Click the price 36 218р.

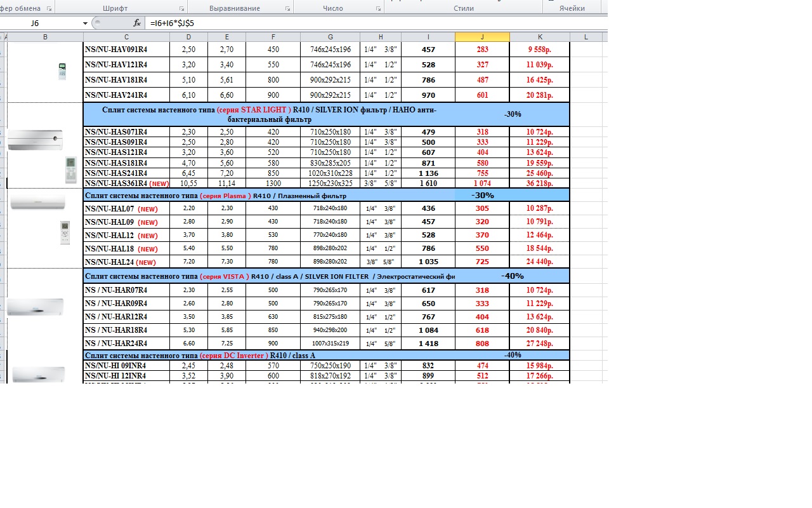click(540, 184)
